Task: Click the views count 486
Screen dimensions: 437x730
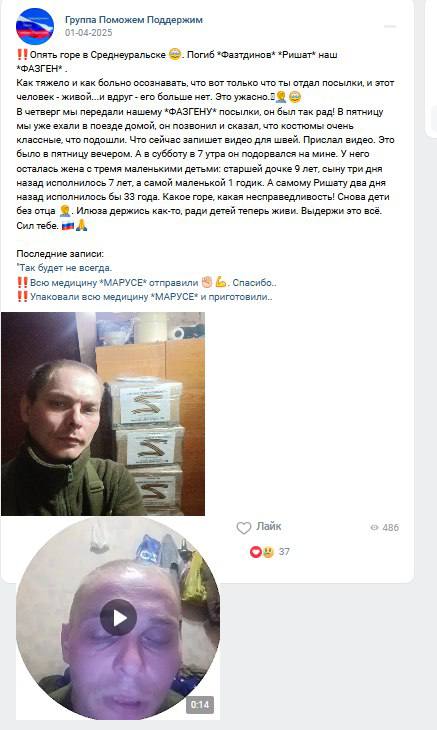Action: [390, 527]
